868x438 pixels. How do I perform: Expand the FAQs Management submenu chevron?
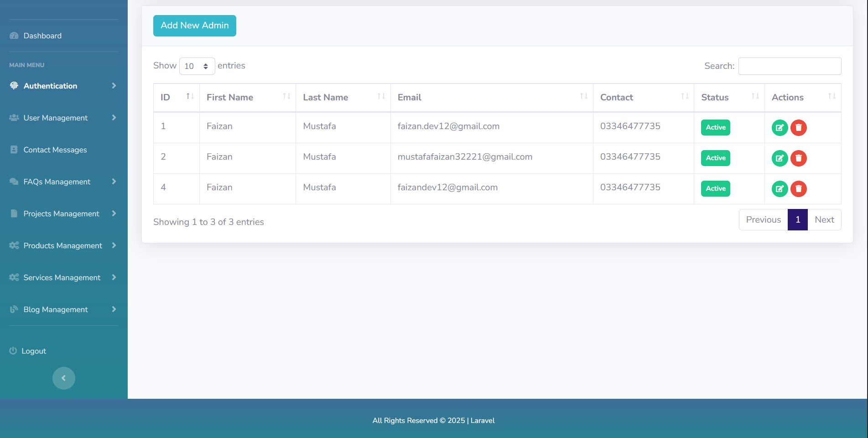pyautogui.click(x=114, y=182)
